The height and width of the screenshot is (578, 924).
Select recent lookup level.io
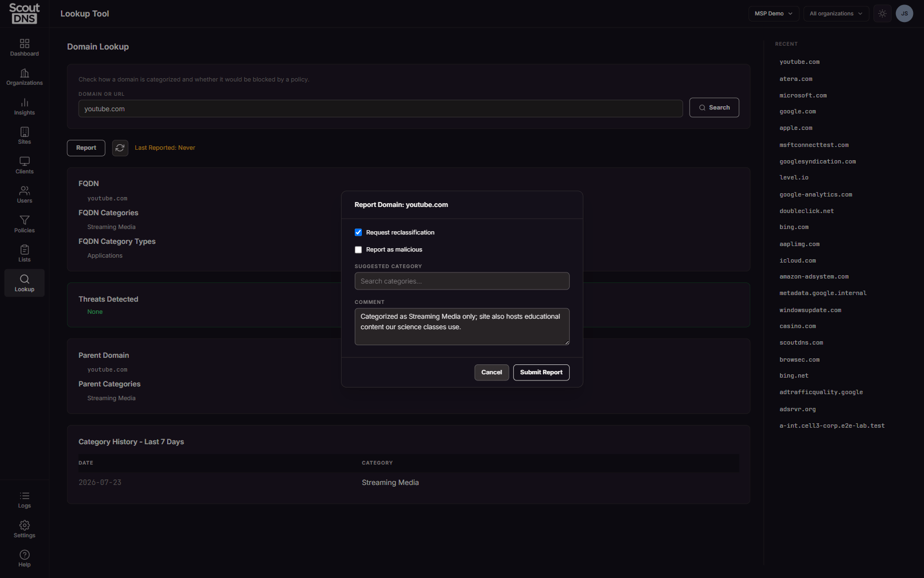[x=794, y=178]
